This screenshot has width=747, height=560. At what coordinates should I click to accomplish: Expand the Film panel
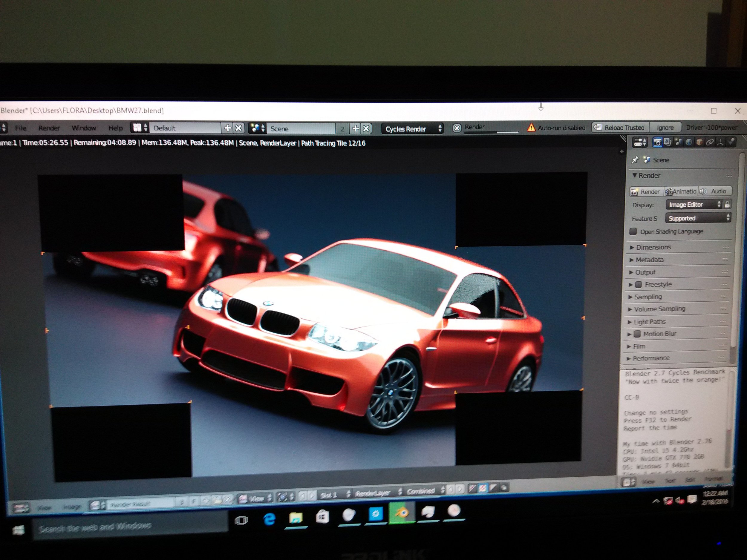[636, 346]
